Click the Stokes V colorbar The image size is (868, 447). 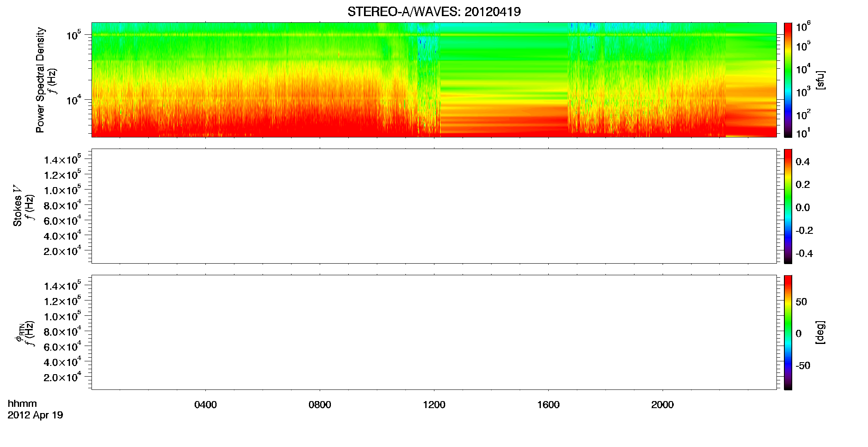pos(788,206)
